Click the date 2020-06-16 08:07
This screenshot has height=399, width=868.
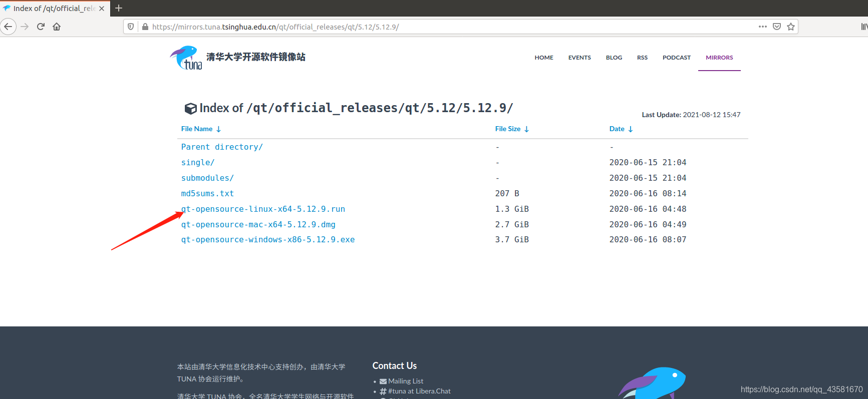click(x=648, y=239)
